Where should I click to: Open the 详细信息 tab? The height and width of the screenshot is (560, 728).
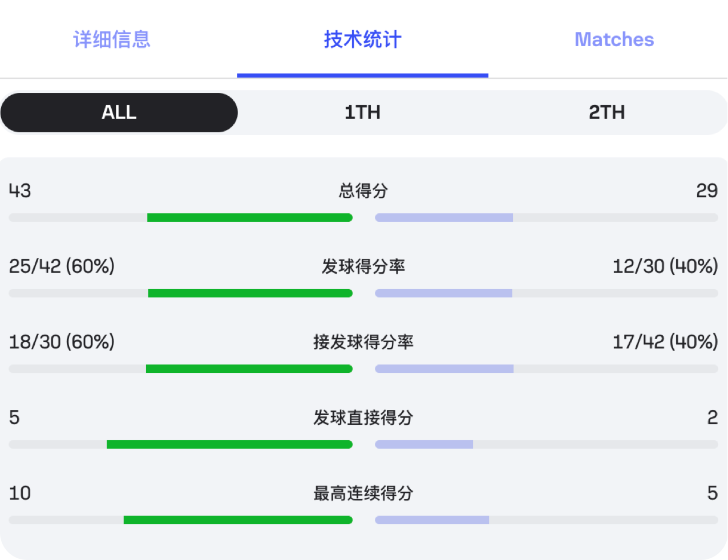[112, 39]
